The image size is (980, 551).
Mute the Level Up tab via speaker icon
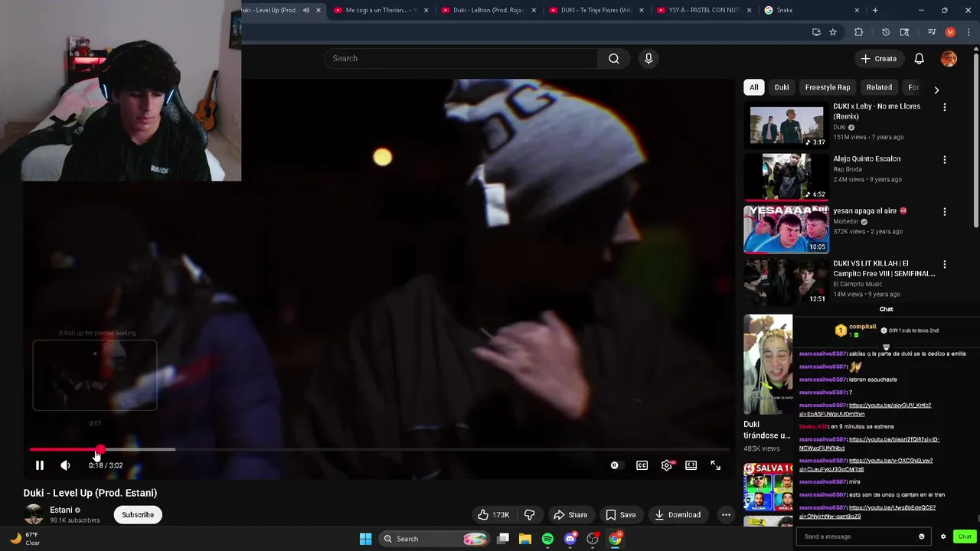(306, 10)
